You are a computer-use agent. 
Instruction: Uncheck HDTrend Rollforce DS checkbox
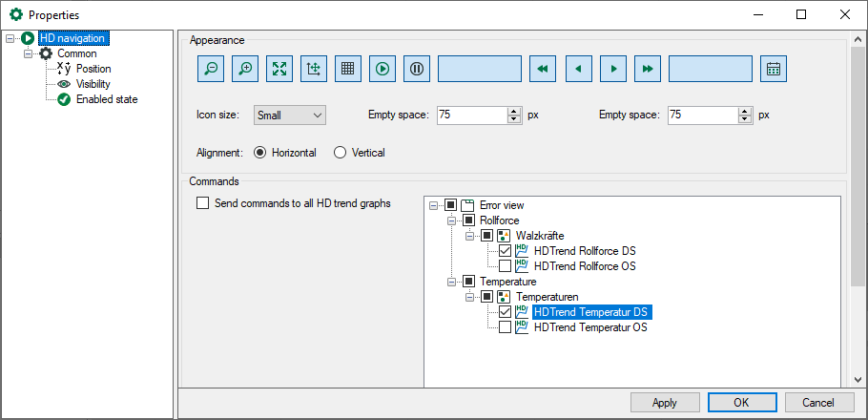tap(506, 251)
